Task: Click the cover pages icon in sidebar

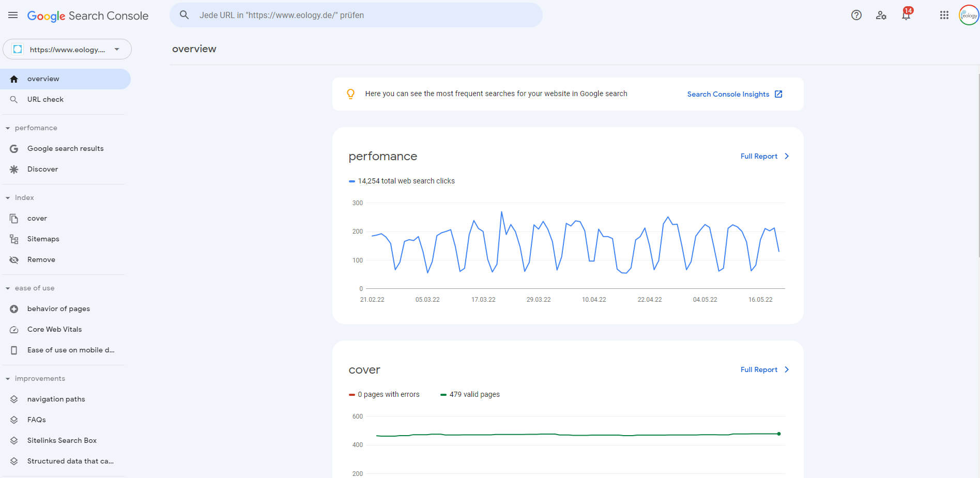Action: pyautogui.click(x=14, y=219)
